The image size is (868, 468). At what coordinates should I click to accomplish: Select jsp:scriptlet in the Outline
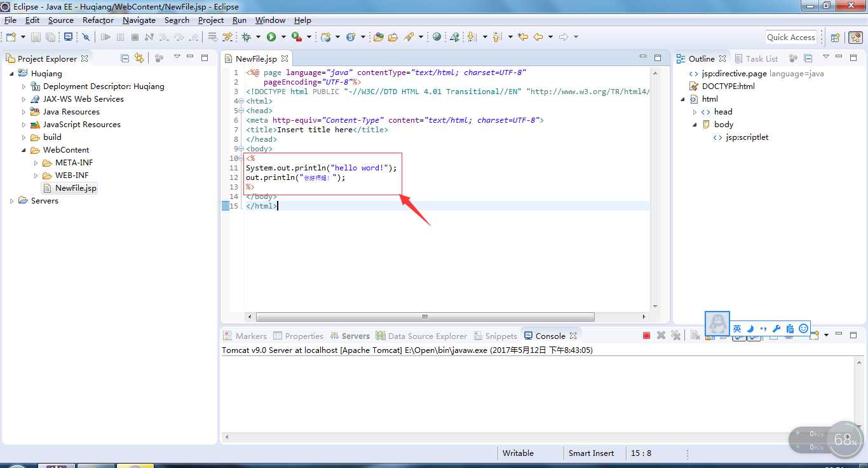tap(741, 137)
